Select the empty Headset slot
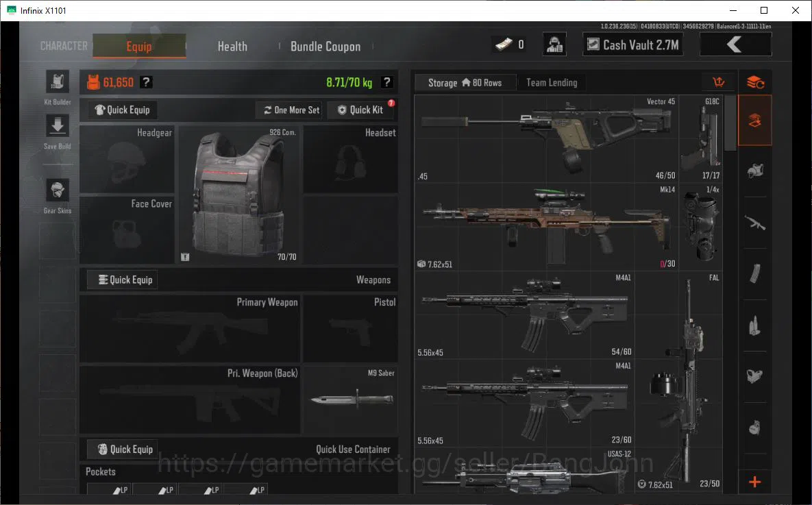 pyautogui.click(x=351, y=159)
